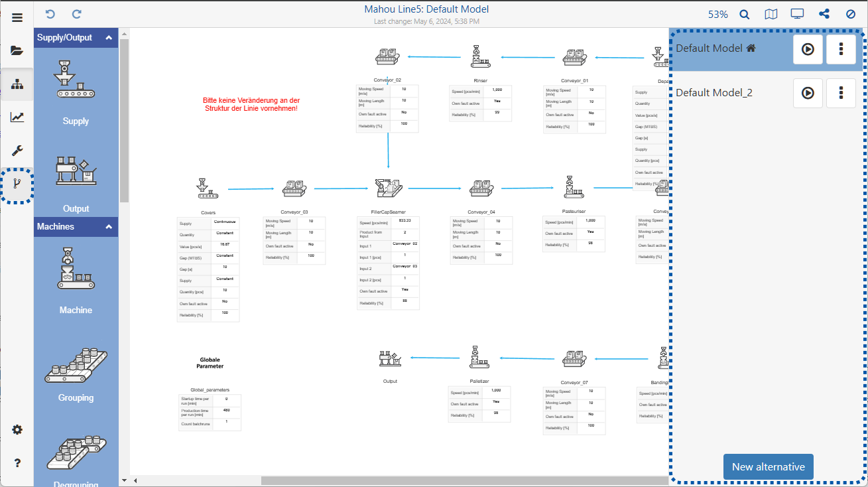Click the canvas horizontal scrollbar thumb
The width and height of the screenshot is (868, 487).
click(465, 480)
